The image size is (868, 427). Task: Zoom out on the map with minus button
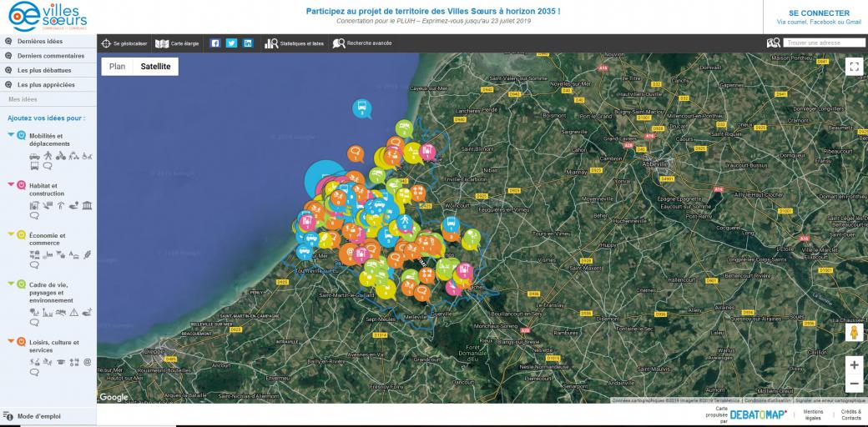(854, 384)
